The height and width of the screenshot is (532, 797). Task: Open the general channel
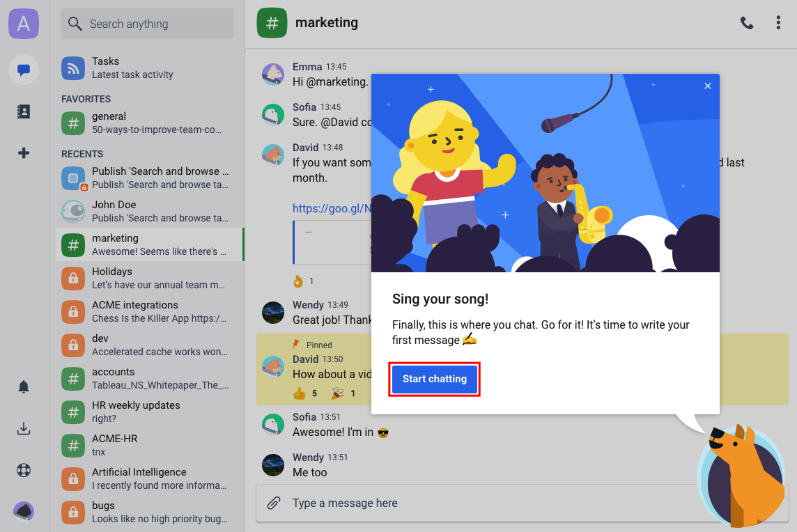click(x=150, y=123)
